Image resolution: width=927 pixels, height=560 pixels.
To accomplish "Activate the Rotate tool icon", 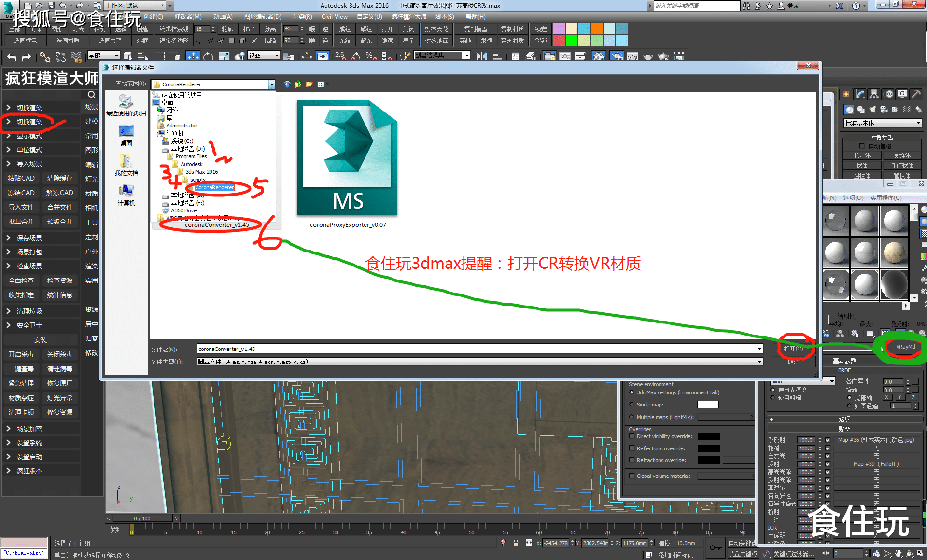I will 209,56.
